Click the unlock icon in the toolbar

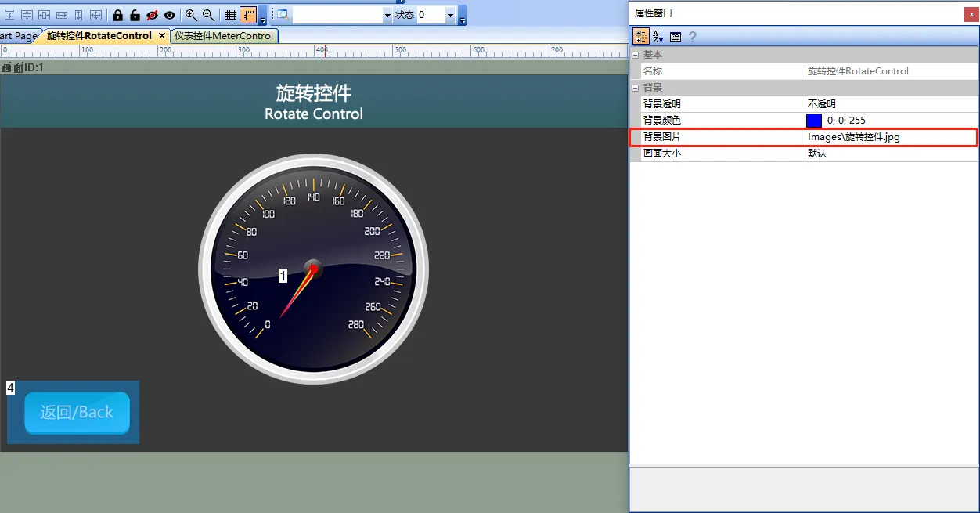pyautogui.click(x=135, y=15)
